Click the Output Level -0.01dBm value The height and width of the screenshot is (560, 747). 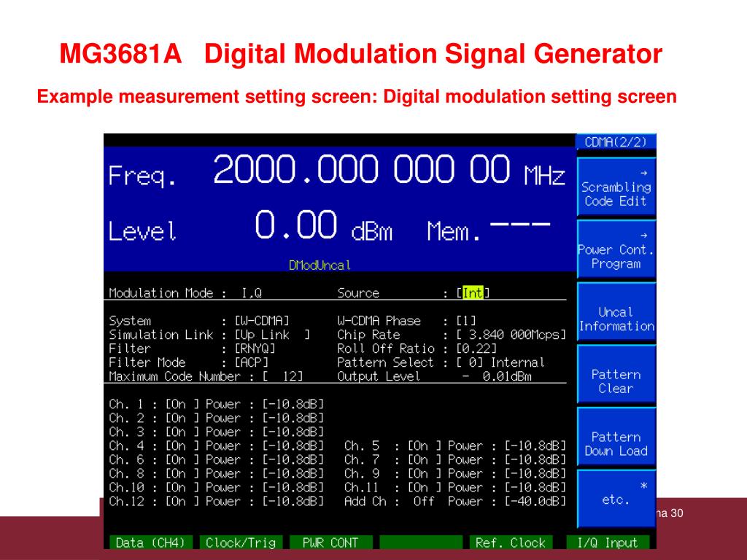(x=496, y=376)
